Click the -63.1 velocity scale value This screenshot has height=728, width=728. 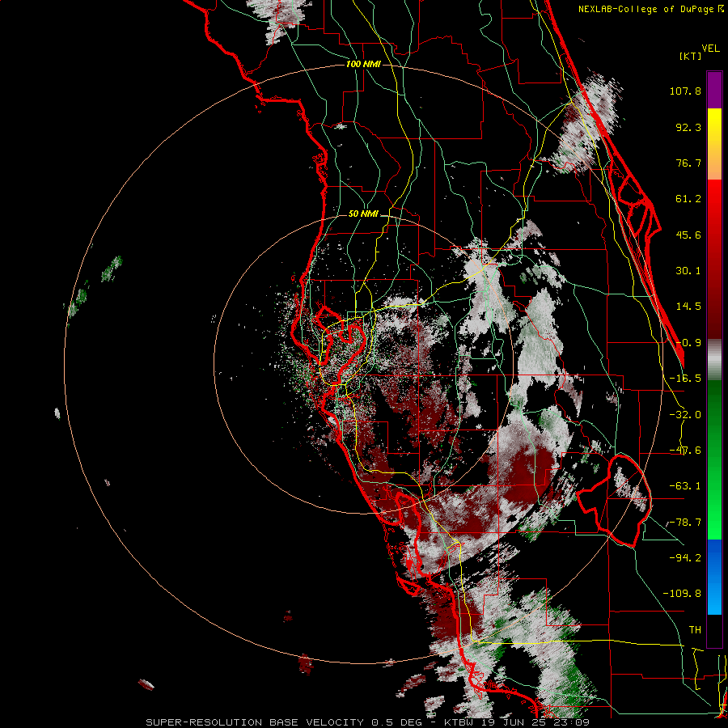pyautogui.click(x=685, y=486)
